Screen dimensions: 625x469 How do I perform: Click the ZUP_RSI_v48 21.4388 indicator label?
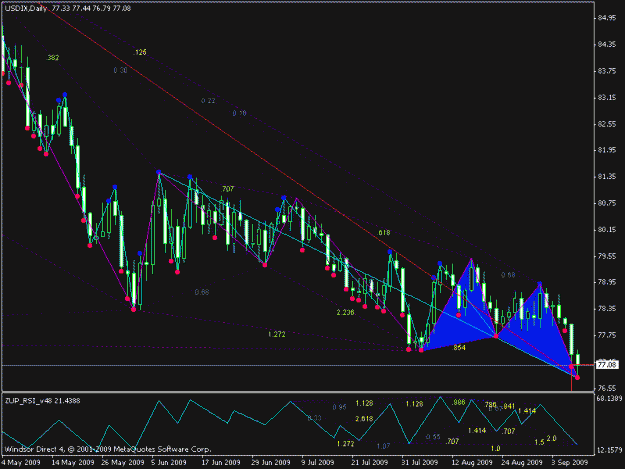[43, 400]
